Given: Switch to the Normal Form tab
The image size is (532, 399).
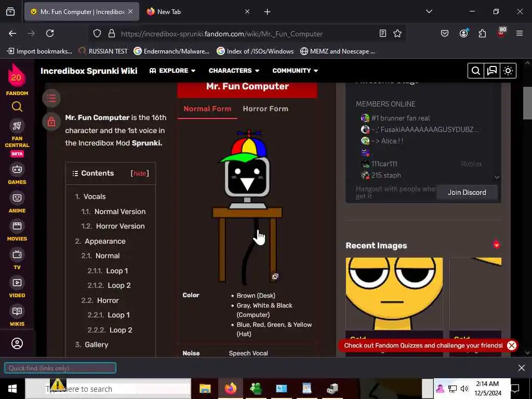Looking at the screenshot, I should click(207, 109).
